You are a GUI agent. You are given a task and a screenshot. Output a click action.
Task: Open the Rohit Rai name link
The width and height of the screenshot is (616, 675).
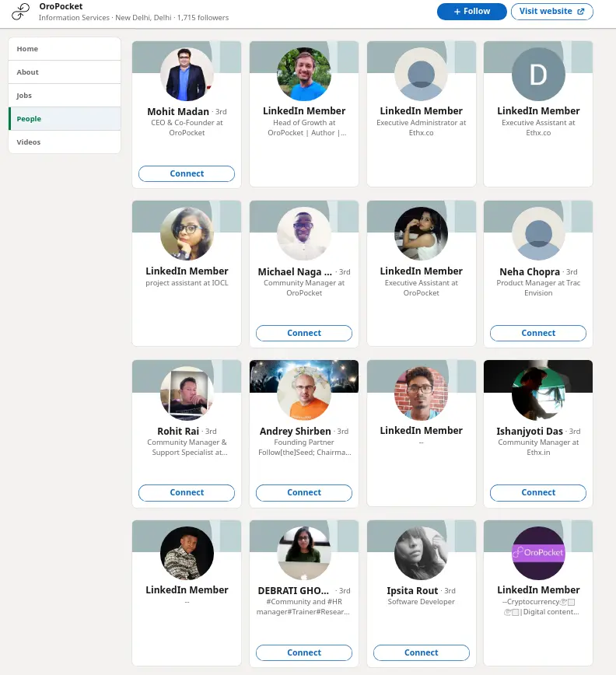pyautogui.click(x=178, y=431)
